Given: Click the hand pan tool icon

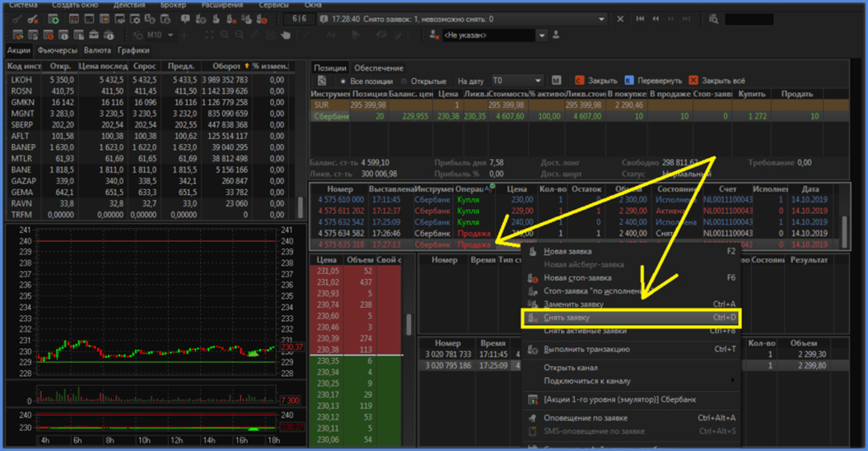Looking at the screenshot, I should (286, 35).
